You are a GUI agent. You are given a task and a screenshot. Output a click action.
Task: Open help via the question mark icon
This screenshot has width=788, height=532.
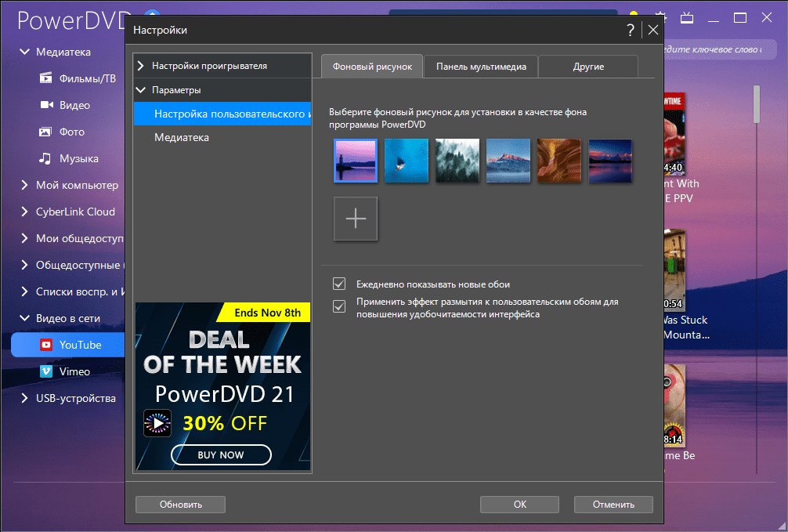click(631, 31)
